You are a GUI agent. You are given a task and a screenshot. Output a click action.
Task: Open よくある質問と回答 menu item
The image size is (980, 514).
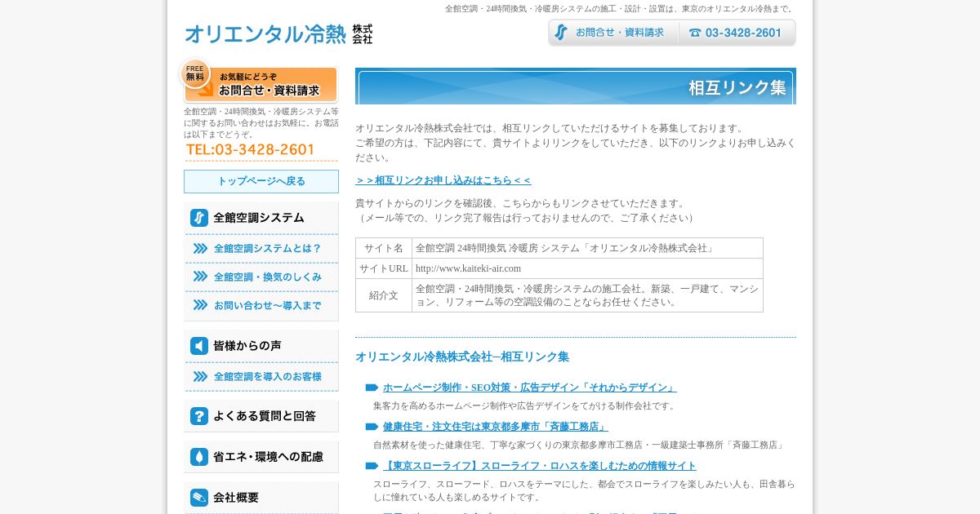coord(261,416)
